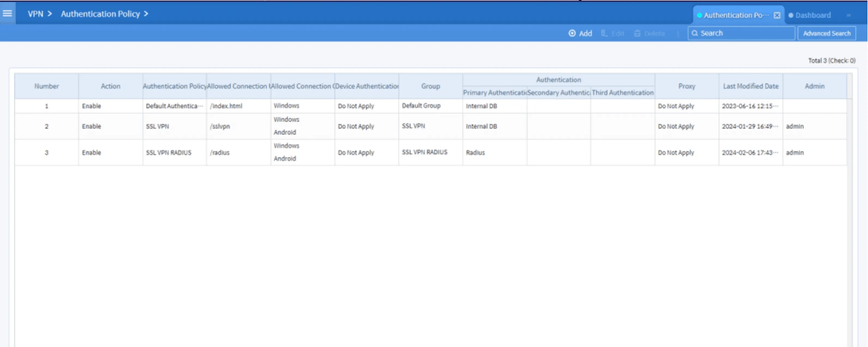Click the Device Authentication column header
Image resolution: width=868 pixels, height=347 pixels.
[x=367, y=86]
